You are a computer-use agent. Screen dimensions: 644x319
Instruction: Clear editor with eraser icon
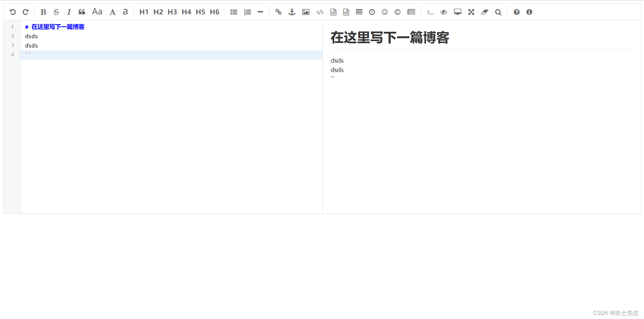click(485, 12)
